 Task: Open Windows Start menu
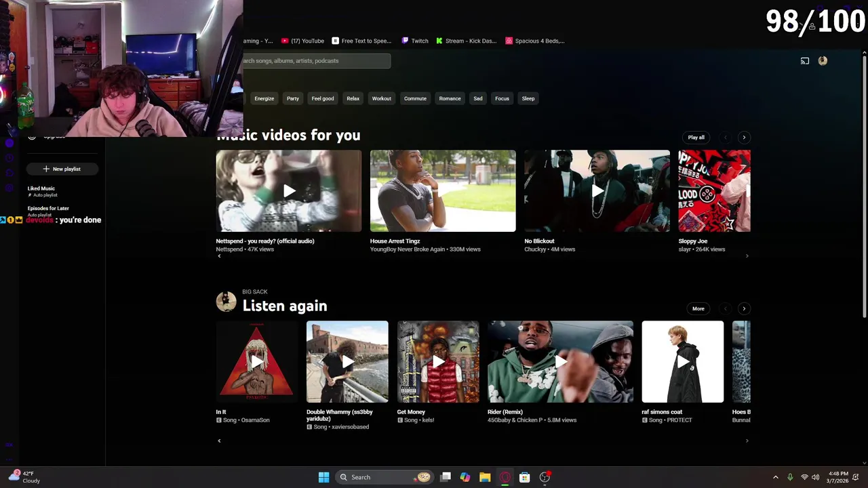(x=323, y=477)
